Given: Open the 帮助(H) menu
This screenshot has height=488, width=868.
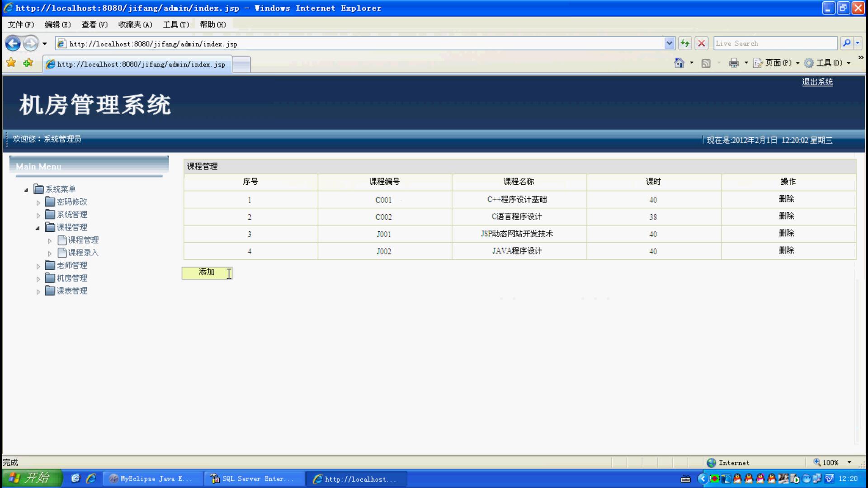Looking at the screenshot, I should (x=213, y=24).
